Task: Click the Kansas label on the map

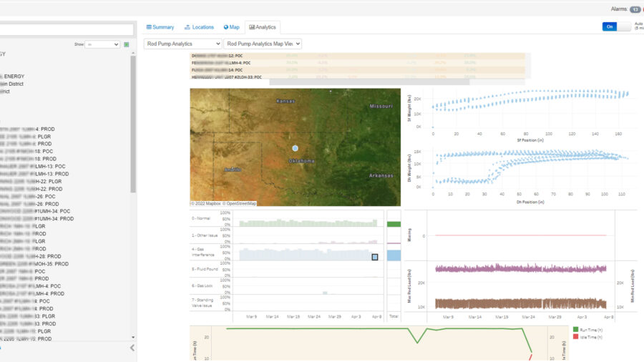Action: click(x=286, y=101)
